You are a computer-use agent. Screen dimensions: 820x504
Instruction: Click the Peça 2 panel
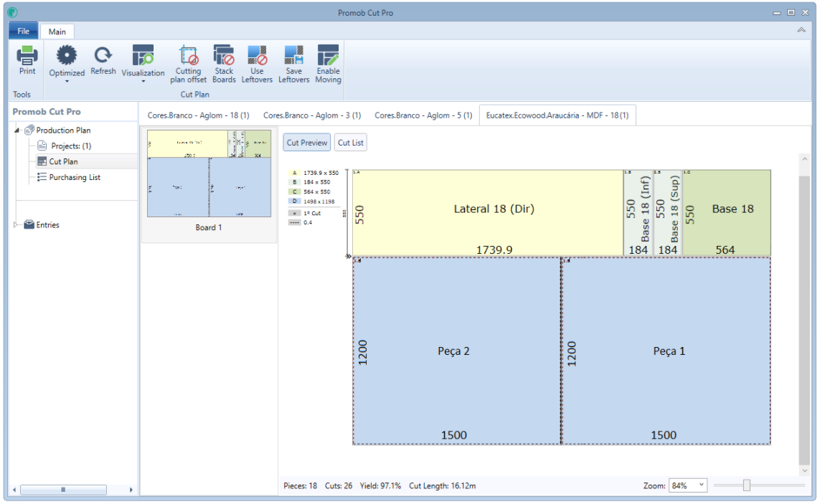pyautogui.click(x=456, y=351)
